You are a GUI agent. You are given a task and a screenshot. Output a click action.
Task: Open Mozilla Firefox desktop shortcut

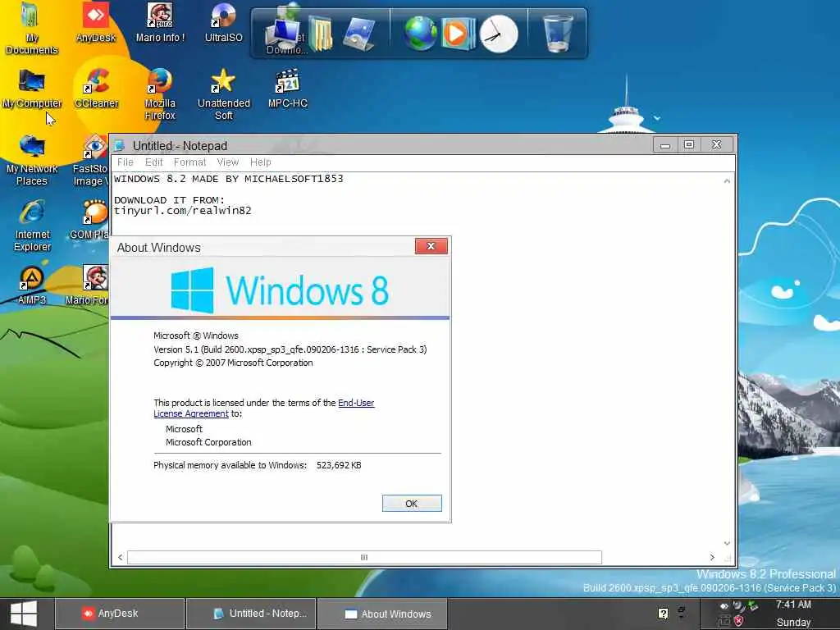point(160,95)
